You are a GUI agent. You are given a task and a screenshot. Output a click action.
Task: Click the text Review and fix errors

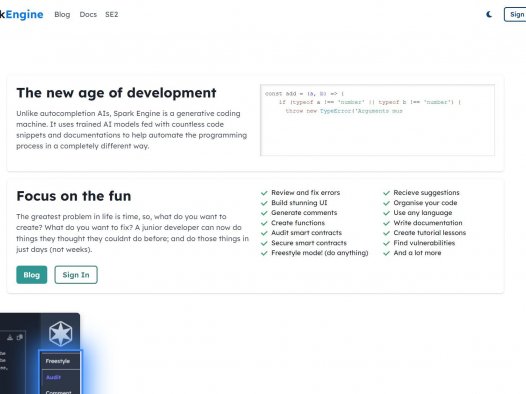(306, 192)
